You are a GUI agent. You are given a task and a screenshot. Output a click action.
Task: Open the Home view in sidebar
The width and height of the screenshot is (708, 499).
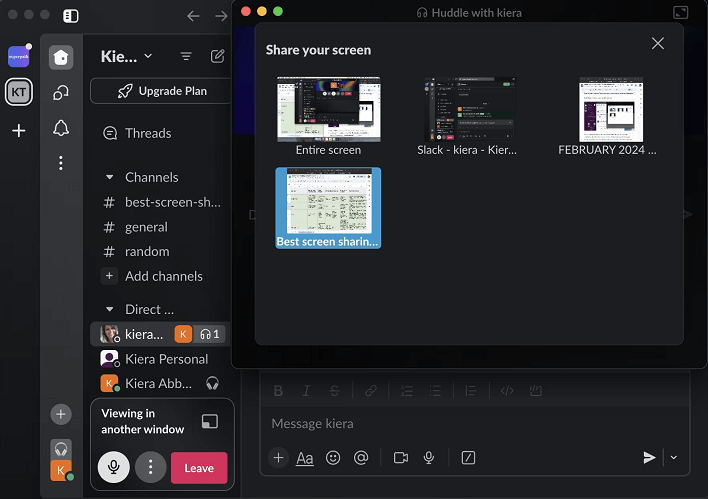[61, 57]
